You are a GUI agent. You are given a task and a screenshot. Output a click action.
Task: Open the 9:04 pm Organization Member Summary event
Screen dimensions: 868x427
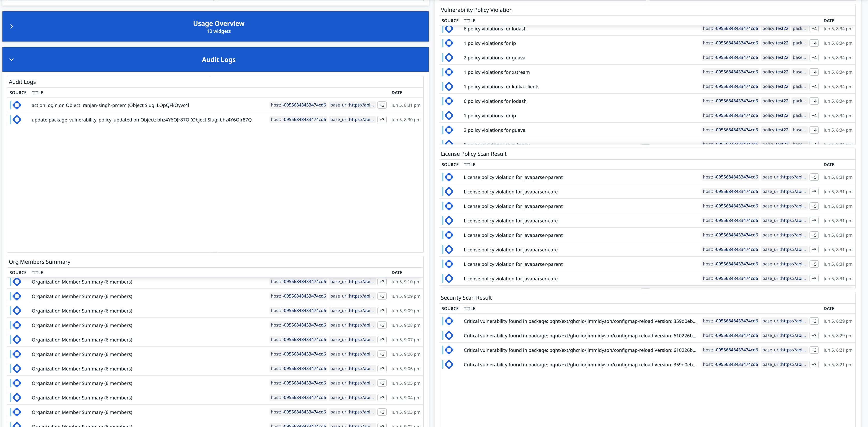(x=82, y=398)
